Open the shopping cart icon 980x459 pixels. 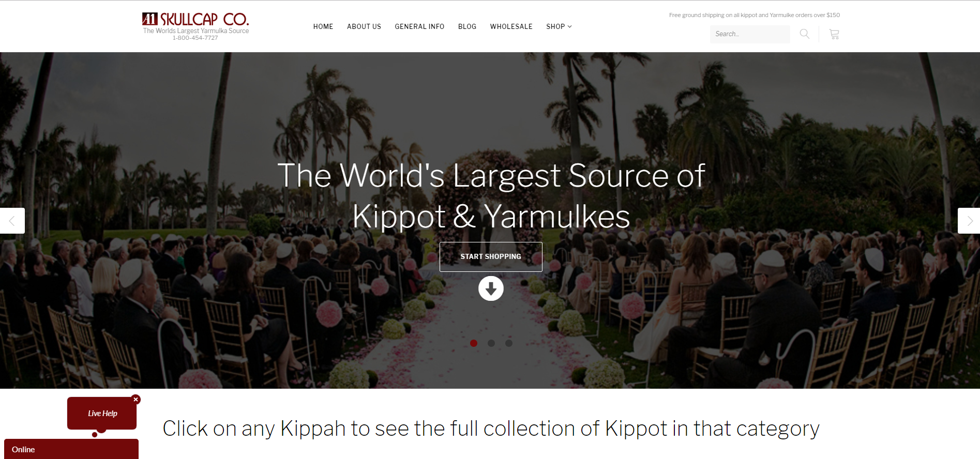tap(834, 34)
